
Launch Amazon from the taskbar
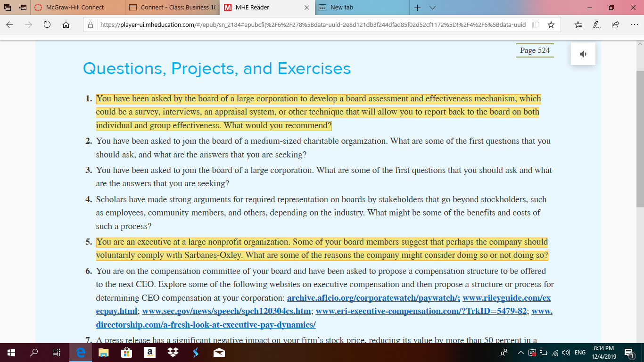[149, 353]
